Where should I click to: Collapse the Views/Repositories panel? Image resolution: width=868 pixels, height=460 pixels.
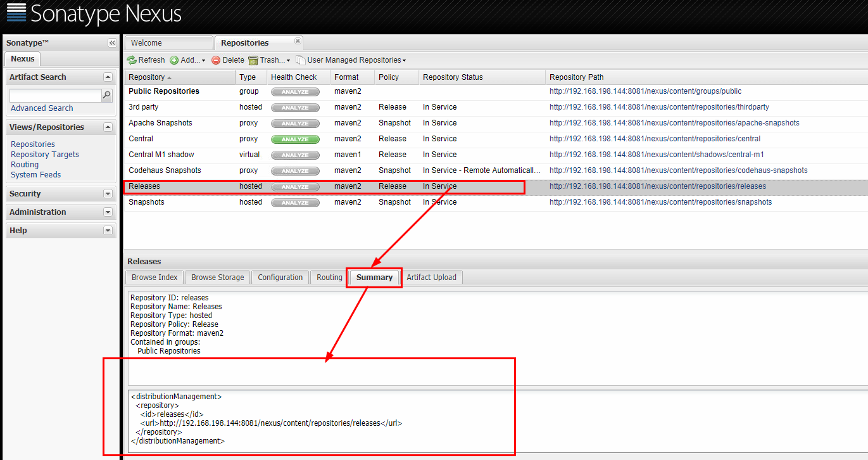coord(108,127)
